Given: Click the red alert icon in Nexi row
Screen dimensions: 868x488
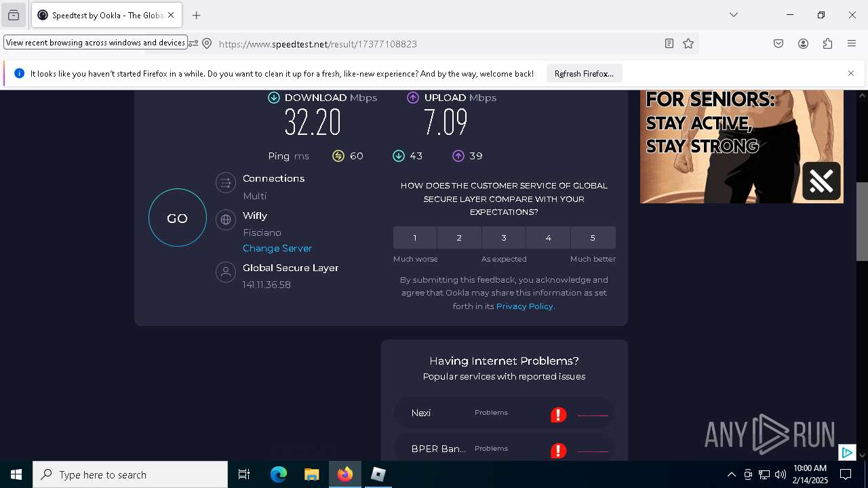Looking at the screenshot, I should pos(558,415).
